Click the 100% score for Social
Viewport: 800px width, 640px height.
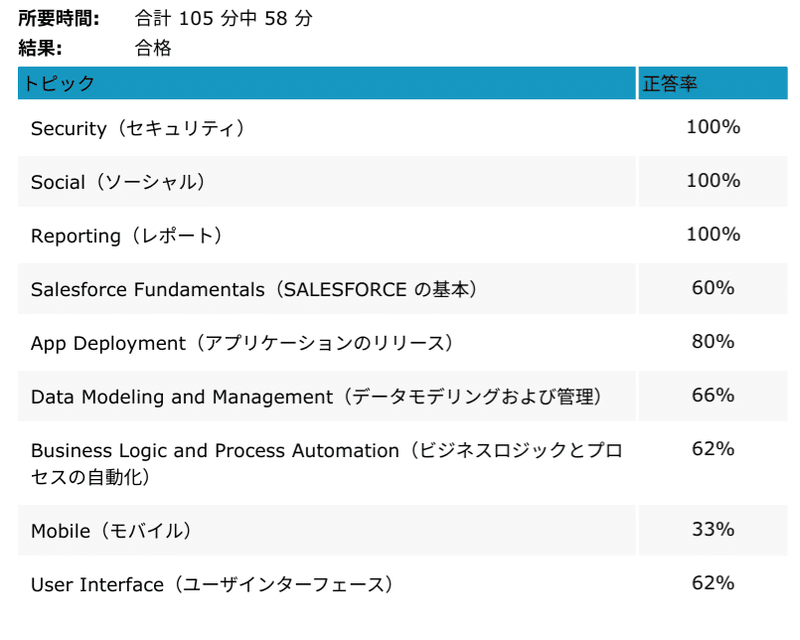[713, 181]
